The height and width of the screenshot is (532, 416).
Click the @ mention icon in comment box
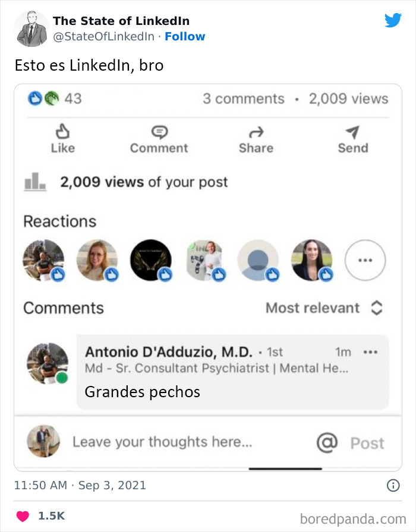[x=326, y=443]
